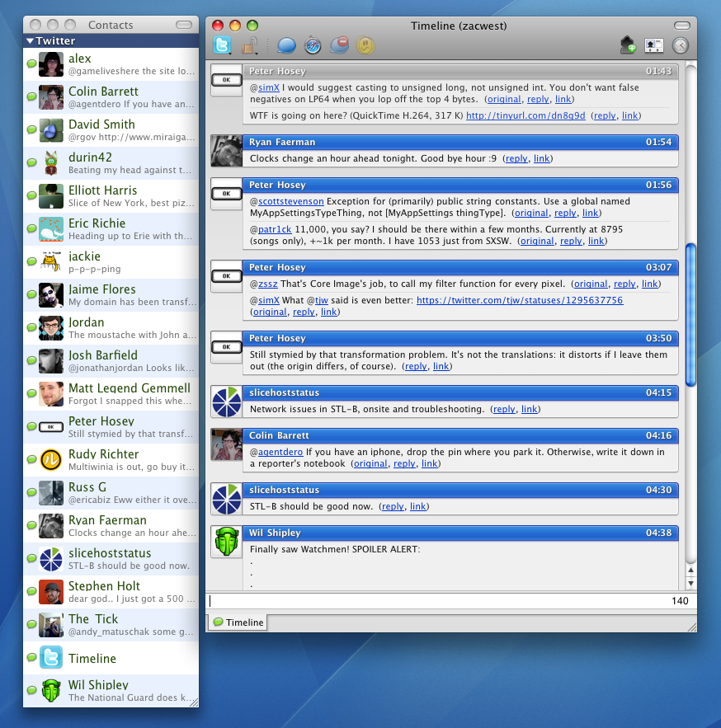Select Stephen Holt in Contacts list

(111, 591)
